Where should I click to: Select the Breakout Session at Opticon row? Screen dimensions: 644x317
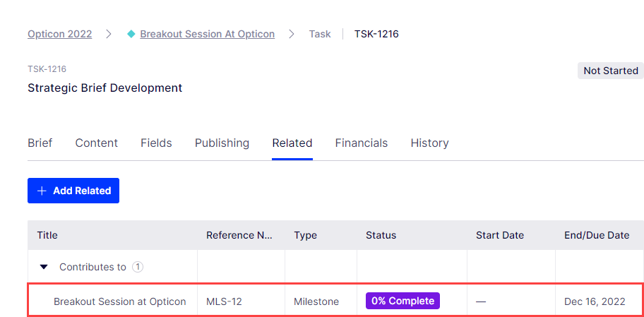point(335,301)
